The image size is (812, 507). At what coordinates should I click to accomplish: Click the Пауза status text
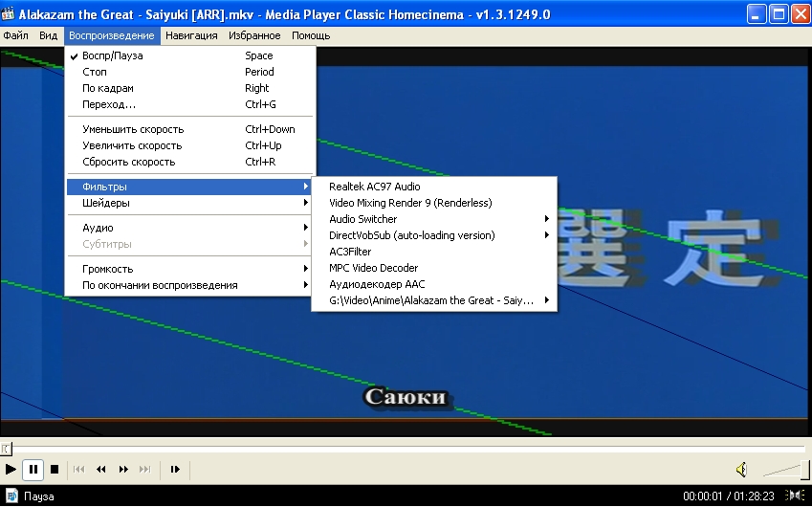39,496
